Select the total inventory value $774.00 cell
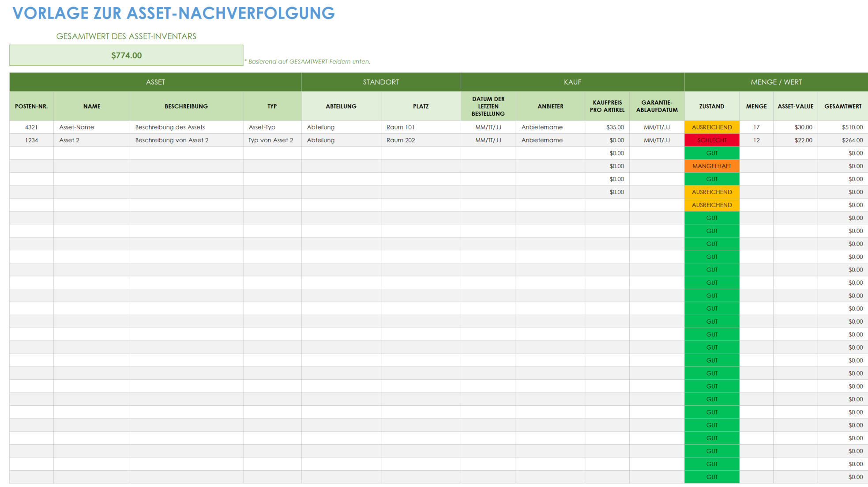The image size is (868, 487). pyautogui.click(x=126, y=55)
